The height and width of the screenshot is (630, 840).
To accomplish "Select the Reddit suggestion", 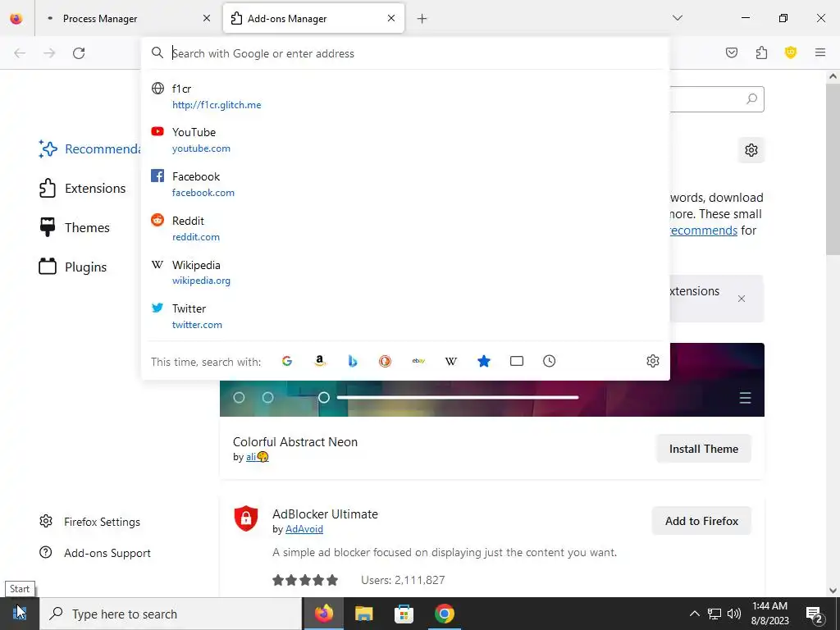I will point(405,228).
